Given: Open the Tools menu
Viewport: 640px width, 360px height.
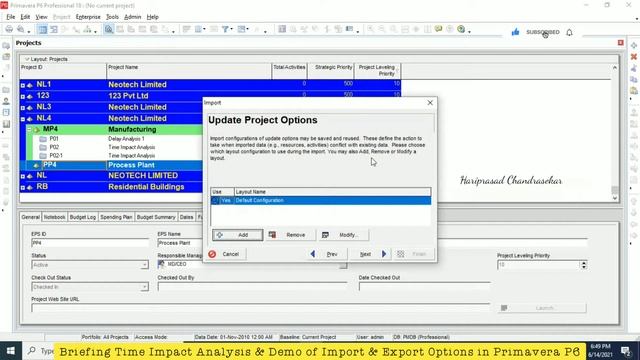Looking at the screenshot, I should click(x=112, y=17).
